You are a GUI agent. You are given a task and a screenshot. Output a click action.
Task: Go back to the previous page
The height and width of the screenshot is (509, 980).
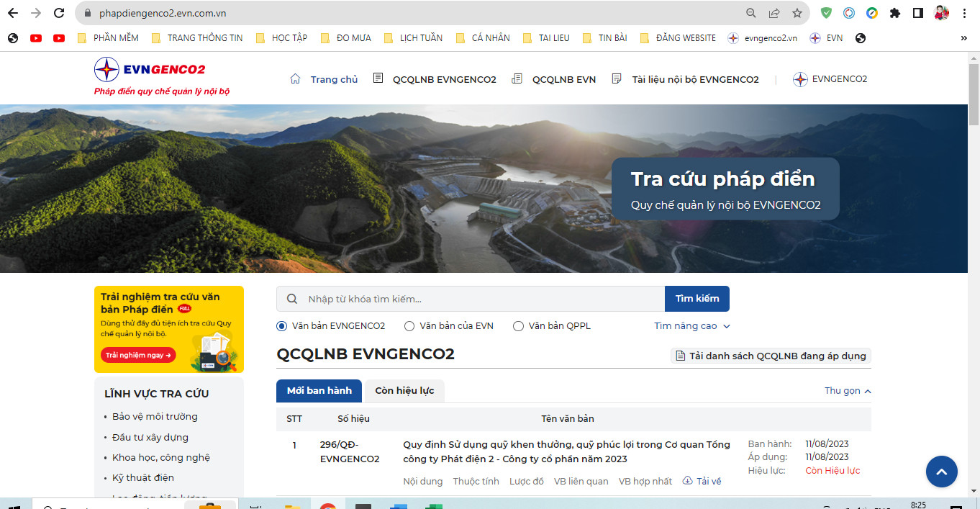(x=13, y=13)
